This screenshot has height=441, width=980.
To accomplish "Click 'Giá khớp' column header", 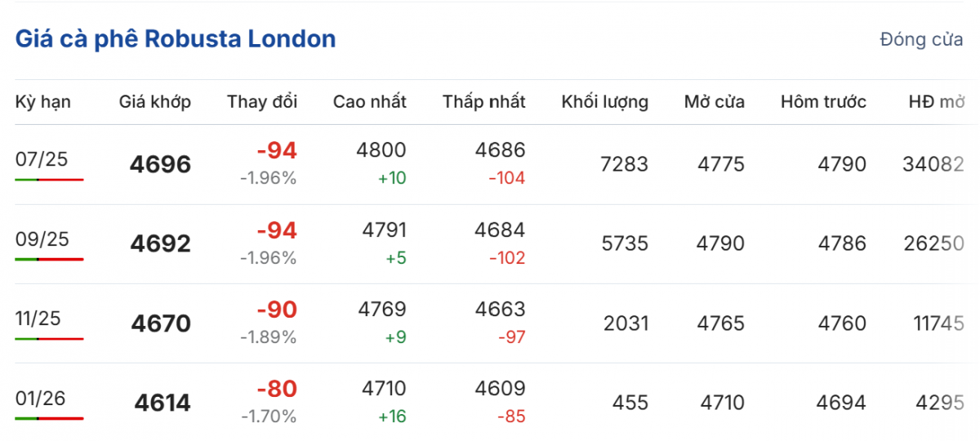I will point(155,102).
